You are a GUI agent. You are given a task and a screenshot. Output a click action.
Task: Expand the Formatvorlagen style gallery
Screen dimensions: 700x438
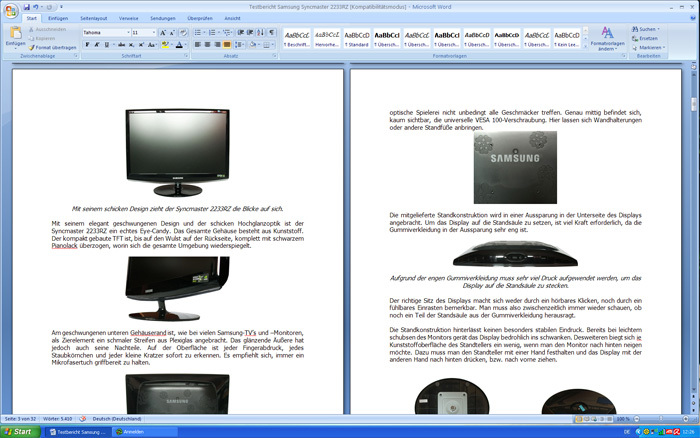[585, 46]
